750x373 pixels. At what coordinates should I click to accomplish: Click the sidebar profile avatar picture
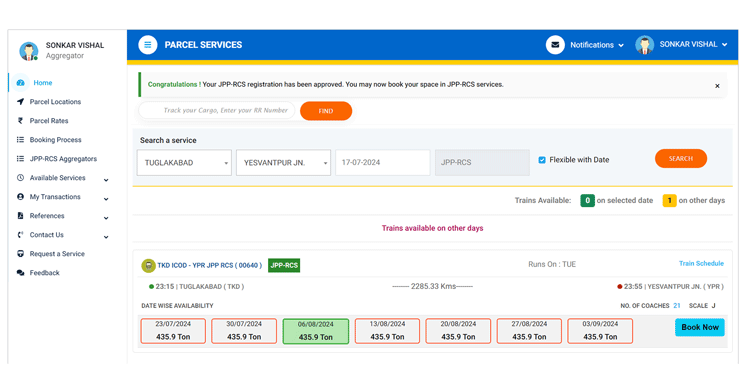click(x=29, y=51)
